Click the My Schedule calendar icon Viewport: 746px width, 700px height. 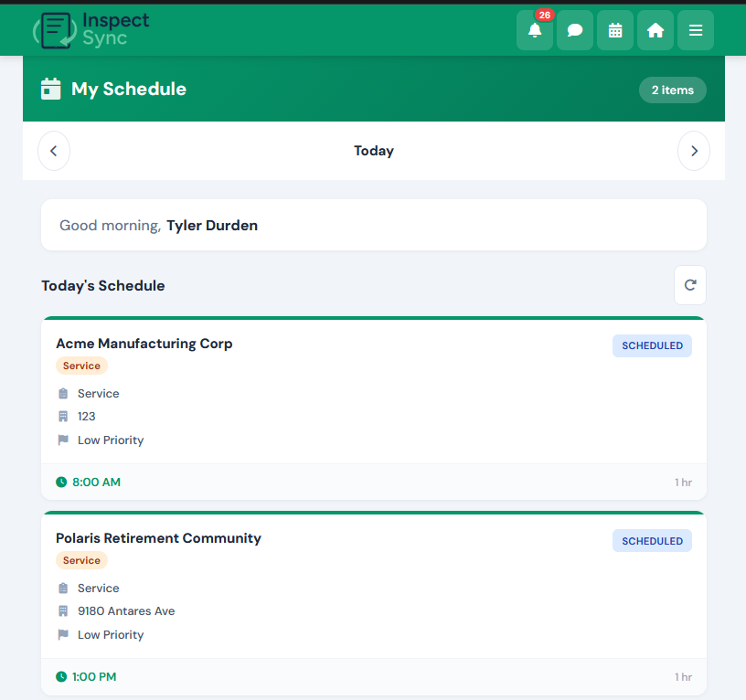[51, 89]
